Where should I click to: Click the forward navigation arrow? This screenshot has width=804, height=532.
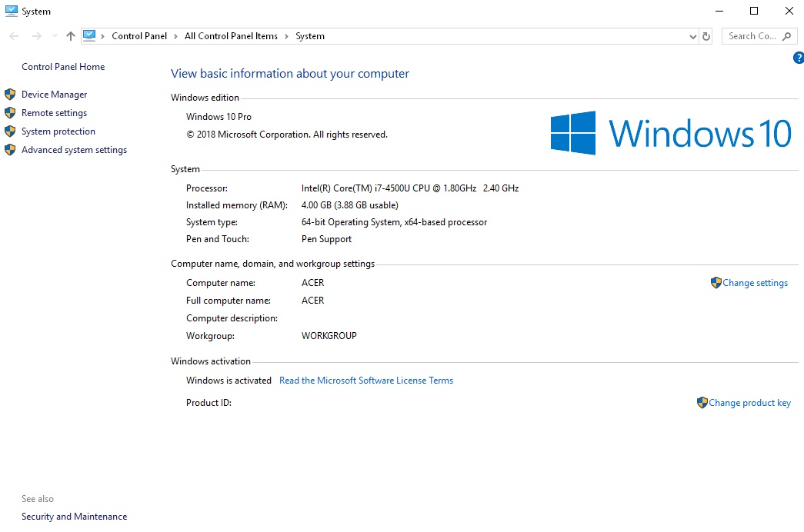(x=36, y=36)
